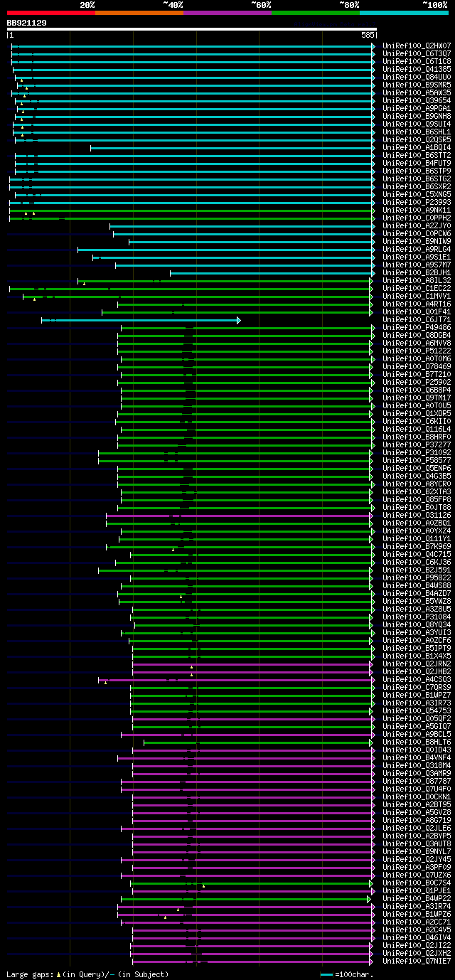Click the UniRef100_P37277 label

417,444
